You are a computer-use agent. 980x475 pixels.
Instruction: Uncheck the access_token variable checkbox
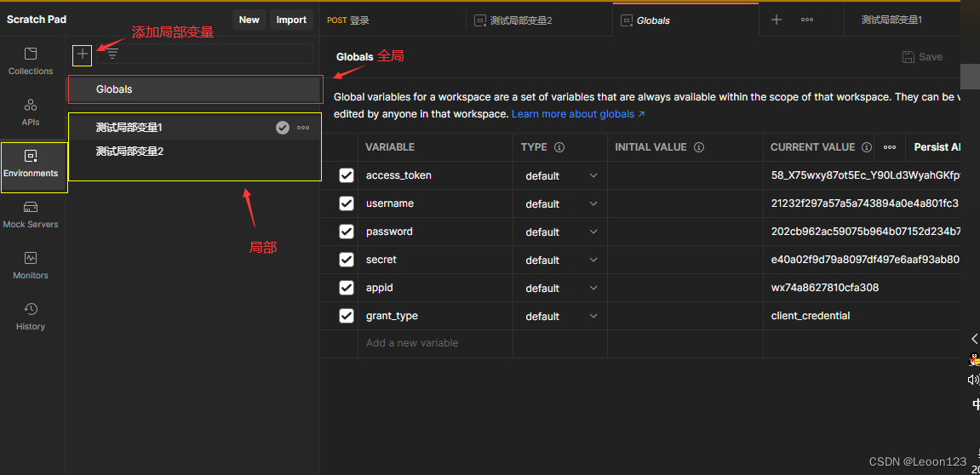coord(347,175)
